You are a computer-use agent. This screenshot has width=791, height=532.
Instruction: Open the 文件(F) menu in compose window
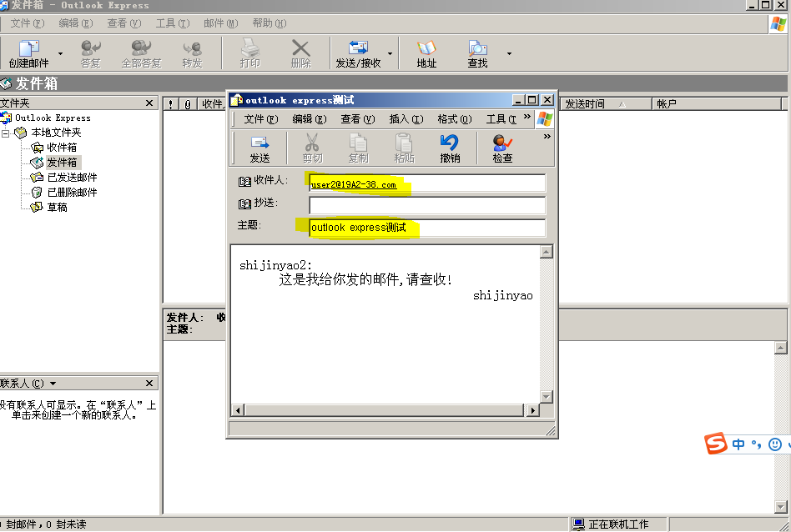(261, 119)
